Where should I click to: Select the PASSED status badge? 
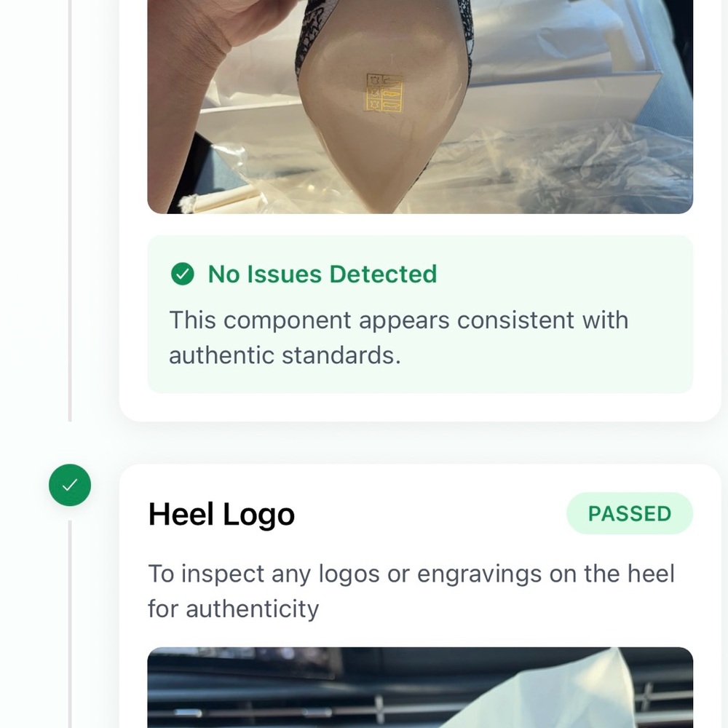coord(630,513)
